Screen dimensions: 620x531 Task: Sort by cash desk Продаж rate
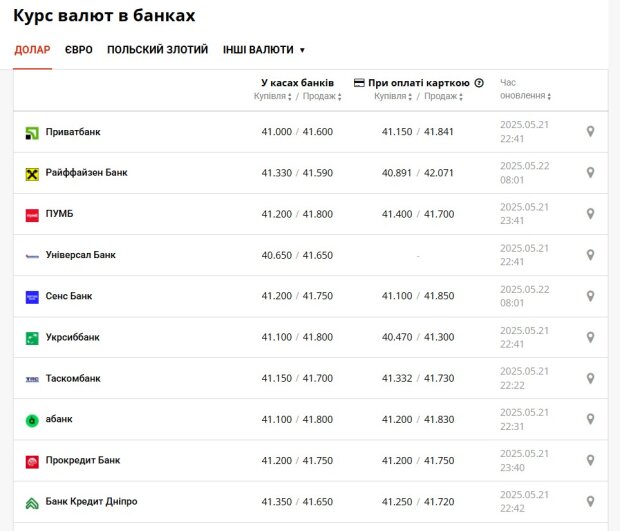pos(322,96)
